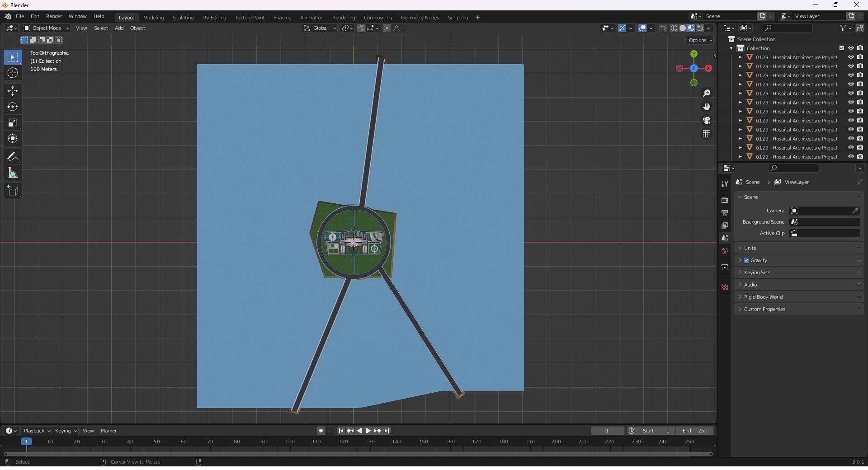Open the Tool settings properties tab
Viewport: 868px width, 470px height.
pyautogui.click(x=725, y=184)
